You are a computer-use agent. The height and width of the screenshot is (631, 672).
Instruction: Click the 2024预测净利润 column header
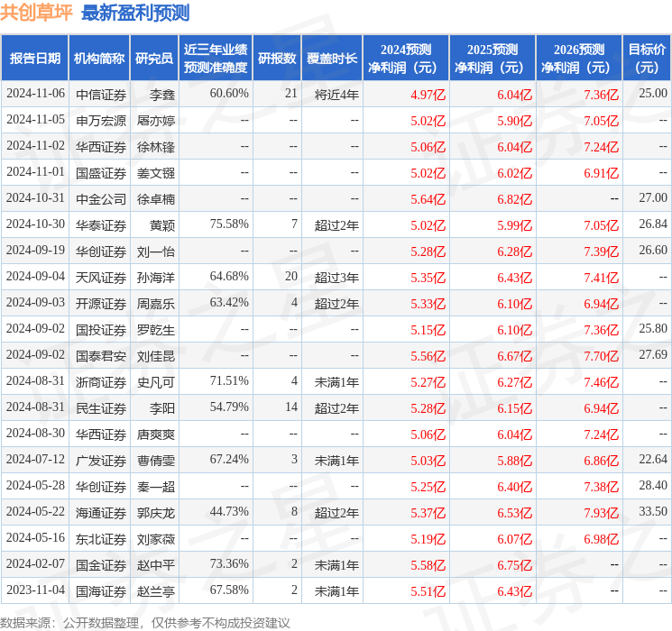tap(406, 59)
